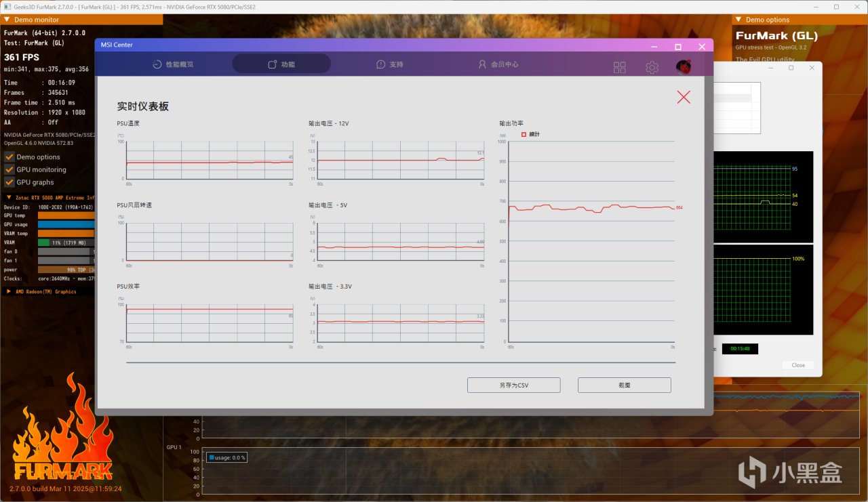The height and width of the screenshot is (502, 868).
Task: Close the 实时仪表板 panel with red X
Action: 684,97
